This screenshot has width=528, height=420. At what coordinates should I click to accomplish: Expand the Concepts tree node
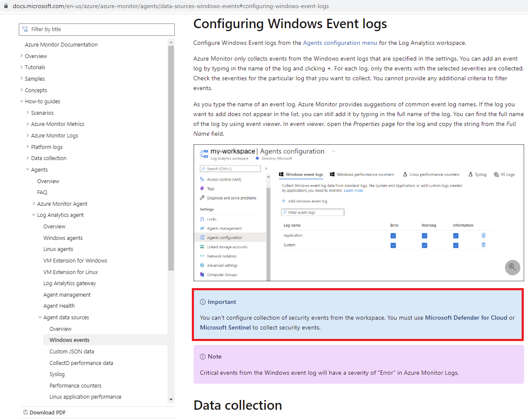(22, 90)
